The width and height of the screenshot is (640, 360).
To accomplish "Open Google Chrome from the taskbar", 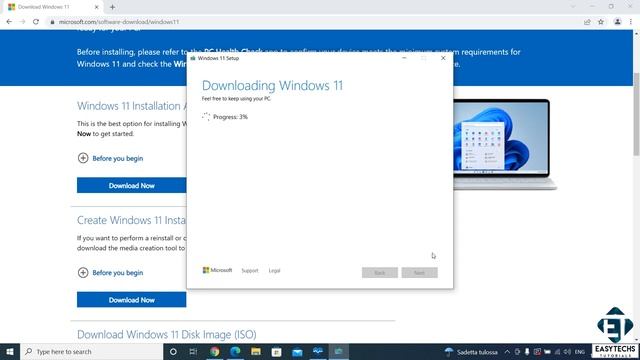I will tap(214, 351).
